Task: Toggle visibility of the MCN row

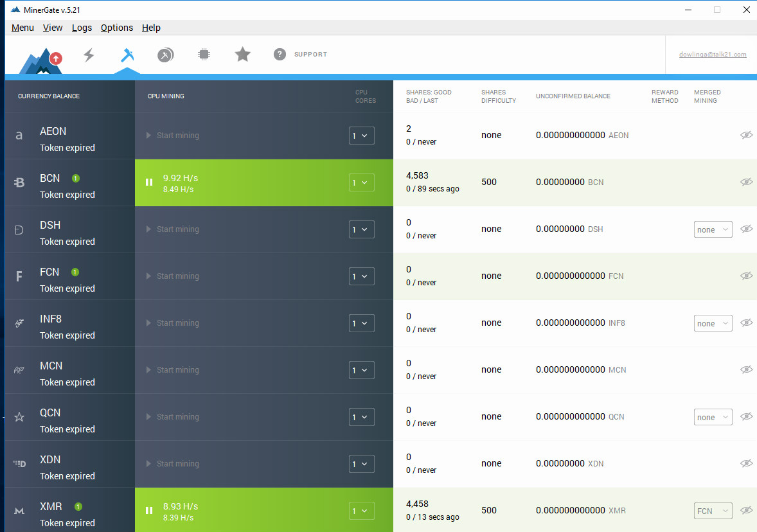Action: (746, 369)
